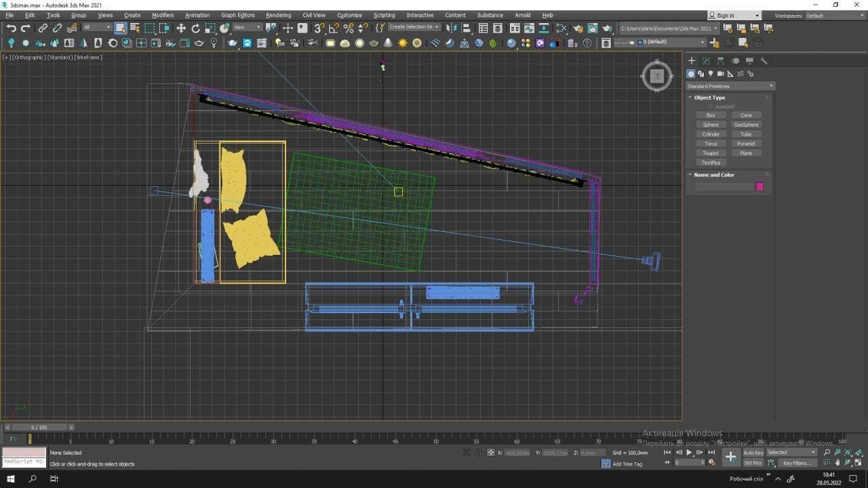
Task: Open the project path dropdown
Action: 669,28
